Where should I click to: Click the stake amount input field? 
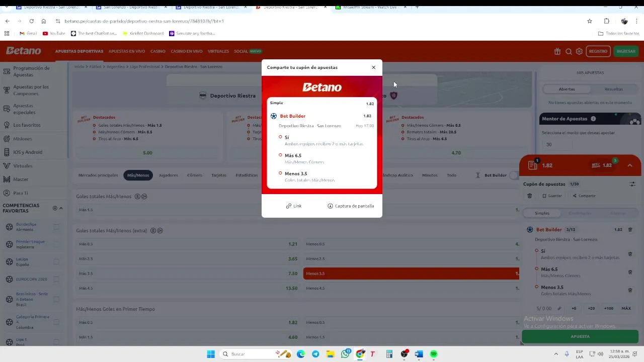click(548, 309)
